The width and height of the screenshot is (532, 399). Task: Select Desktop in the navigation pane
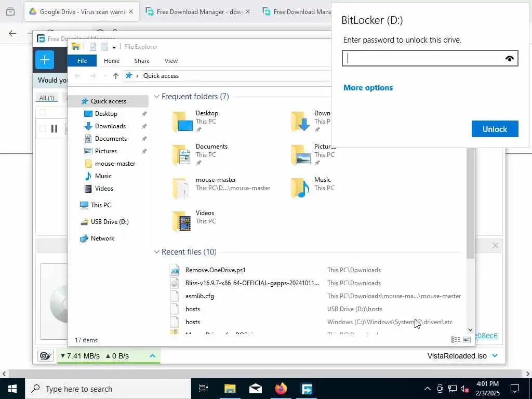point(106,114)
